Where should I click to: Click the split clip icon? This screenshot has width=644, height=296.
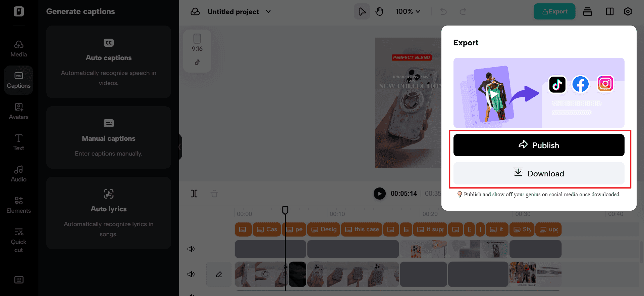(x=194, y=194)
